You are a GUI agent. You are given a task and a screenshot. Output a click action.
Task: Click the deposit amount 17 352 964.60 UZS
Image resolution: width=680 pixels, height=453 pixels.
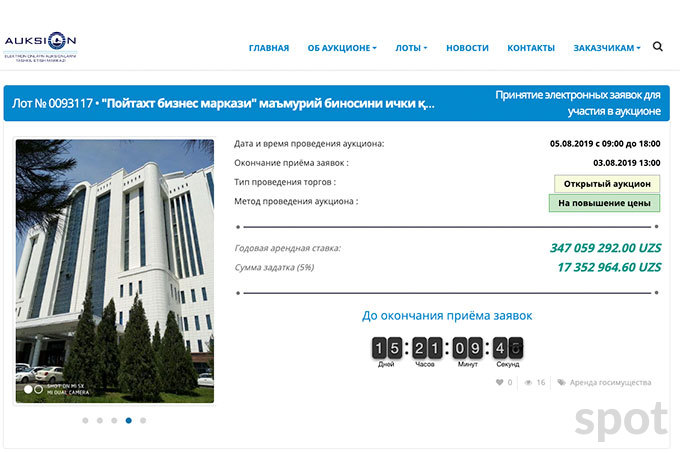point(609,267)
